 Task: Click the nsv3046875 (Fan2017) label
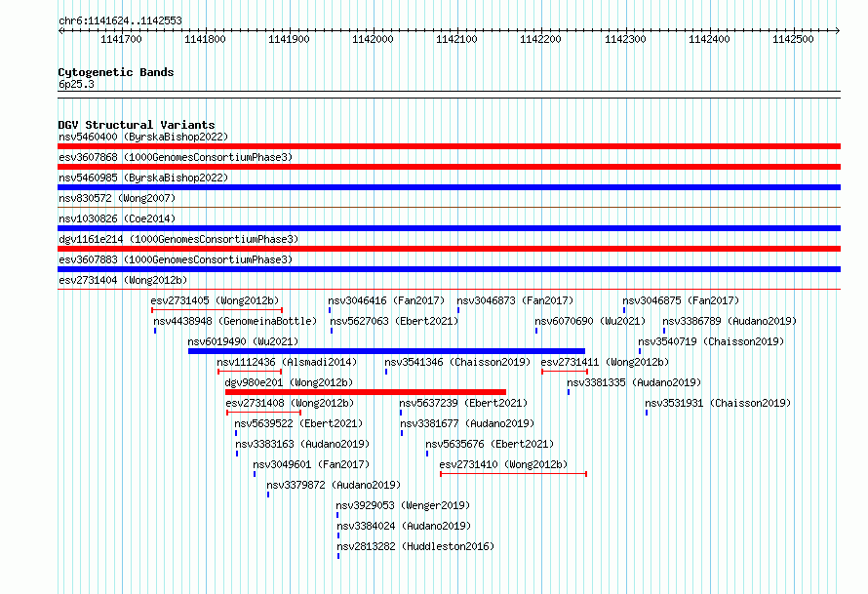tap(681, 300)
